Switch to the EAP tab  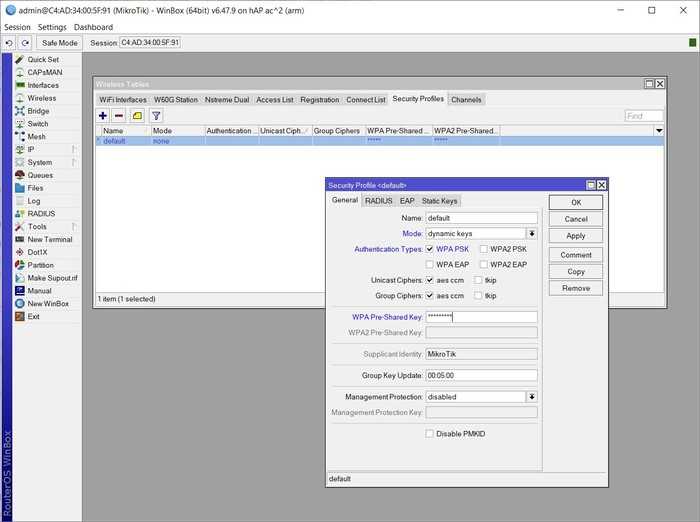click(407, 201)
